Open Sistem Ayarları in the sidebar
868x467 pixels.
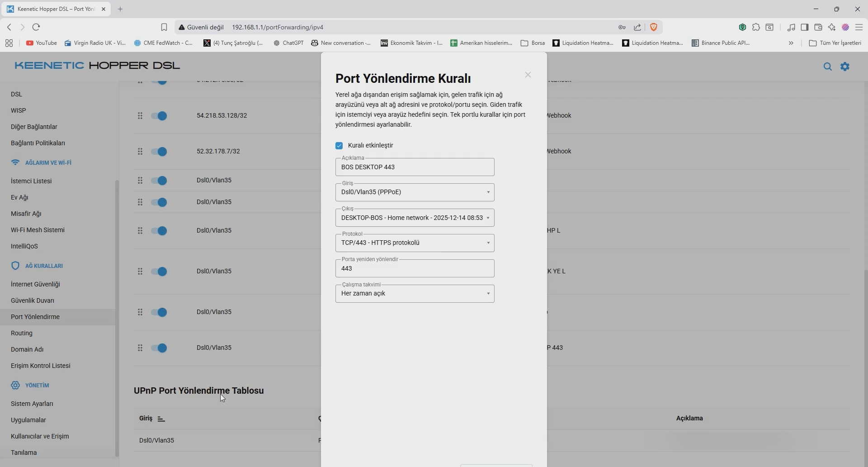point(32,404)
